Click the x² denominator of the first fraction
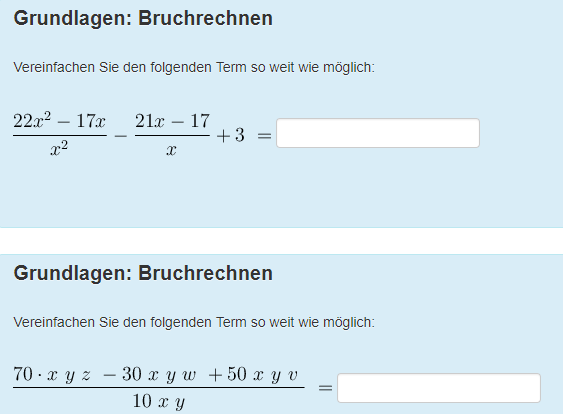Screen dimensions: 563x414 click(59, 148)
